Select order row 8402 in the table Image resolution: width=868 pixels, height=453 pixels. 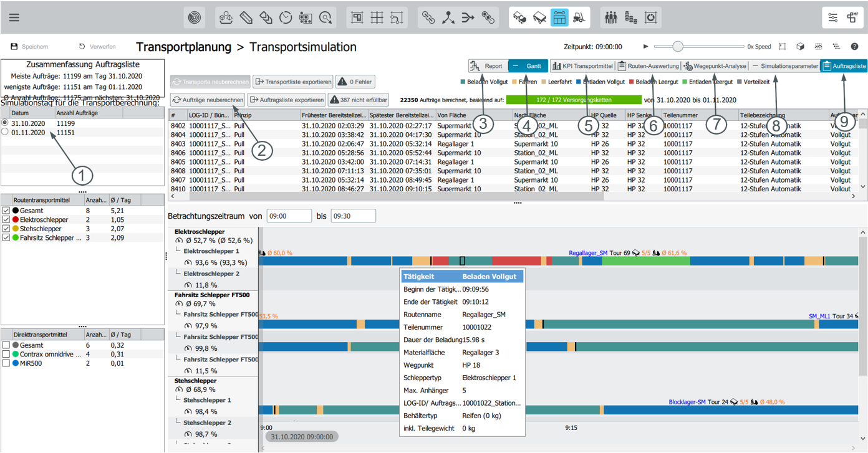(513, 126)
